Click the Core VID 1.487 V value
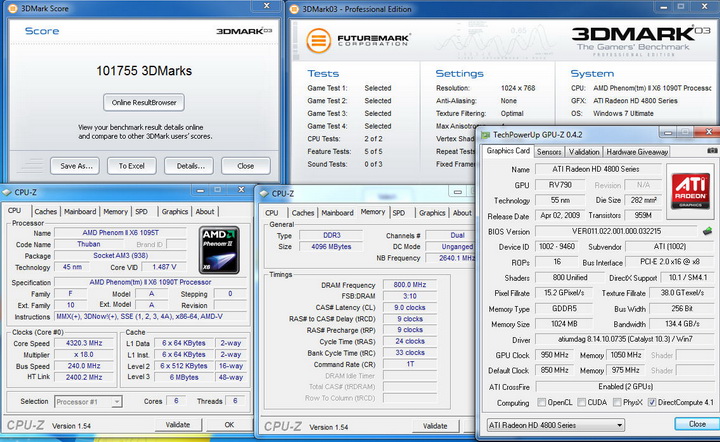 (x=164, y=267)
